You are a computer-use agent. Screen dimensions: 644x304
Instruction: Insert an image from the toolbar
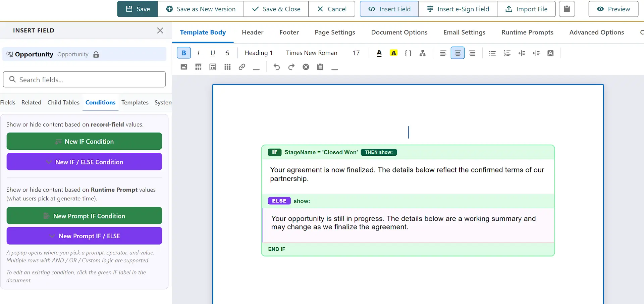(x=184, y=67)
